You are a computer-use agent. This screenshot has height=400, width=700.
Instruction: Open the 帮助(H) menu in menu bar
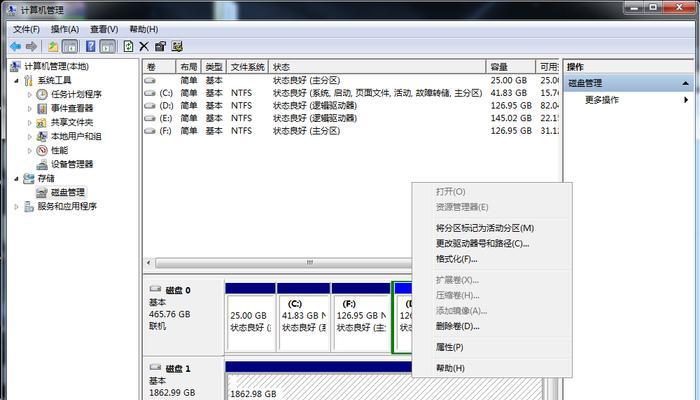144,29
